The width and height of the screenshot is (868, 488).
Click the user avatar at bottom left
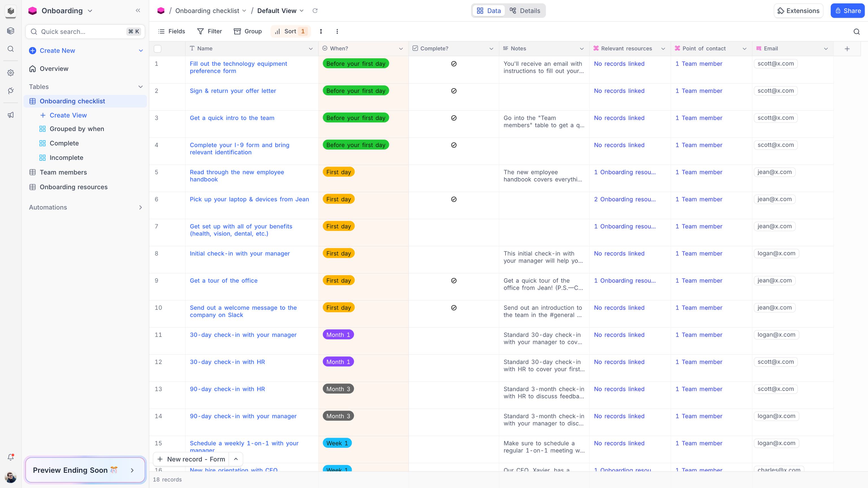(10, 477)
